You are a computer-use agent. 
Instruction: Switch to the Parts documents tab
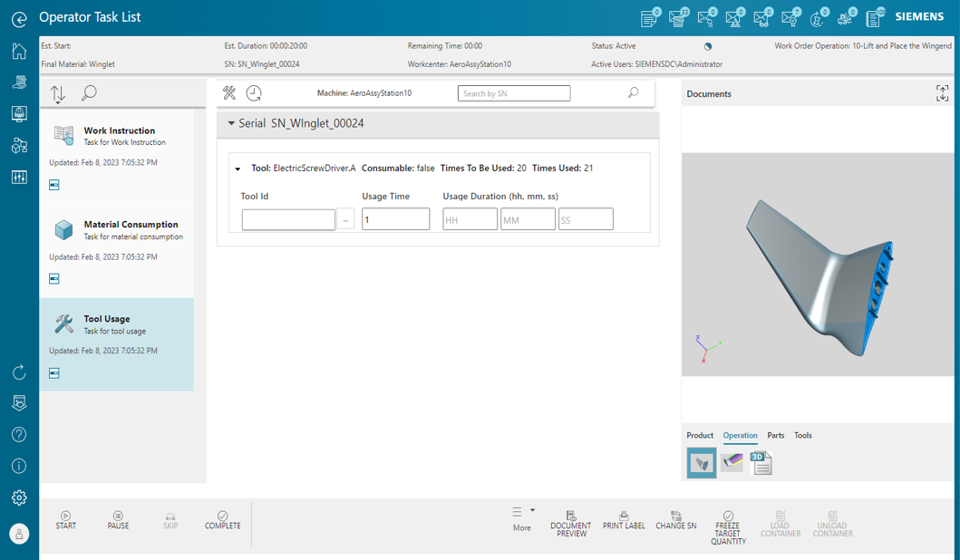coord(776,435)
